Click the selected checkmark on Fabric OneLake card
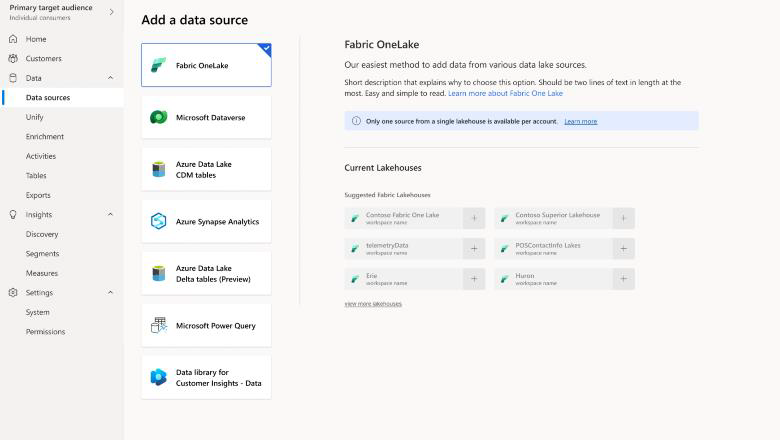 (x=266, y=49)
